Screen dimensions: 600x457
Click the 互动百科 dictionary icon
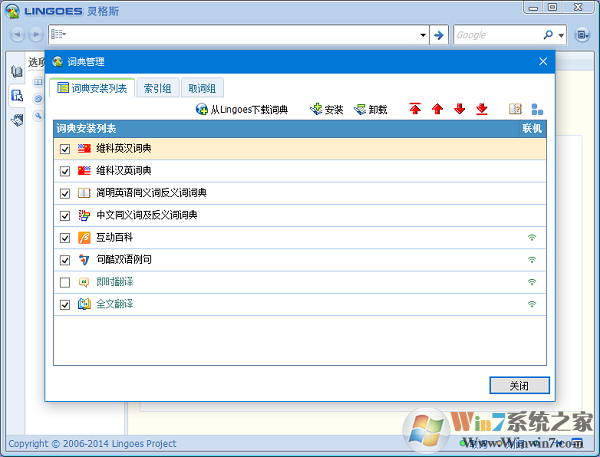[84, 237]
